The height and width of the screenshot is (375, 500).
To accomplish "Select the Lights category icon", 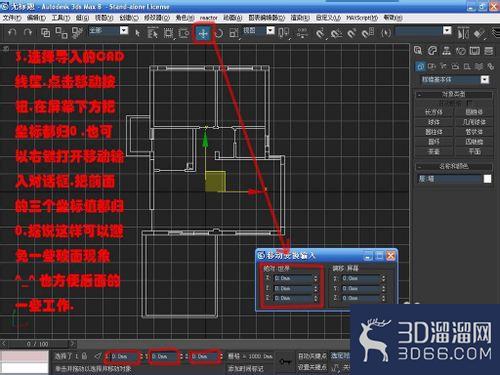I will (x=444, y=67).
